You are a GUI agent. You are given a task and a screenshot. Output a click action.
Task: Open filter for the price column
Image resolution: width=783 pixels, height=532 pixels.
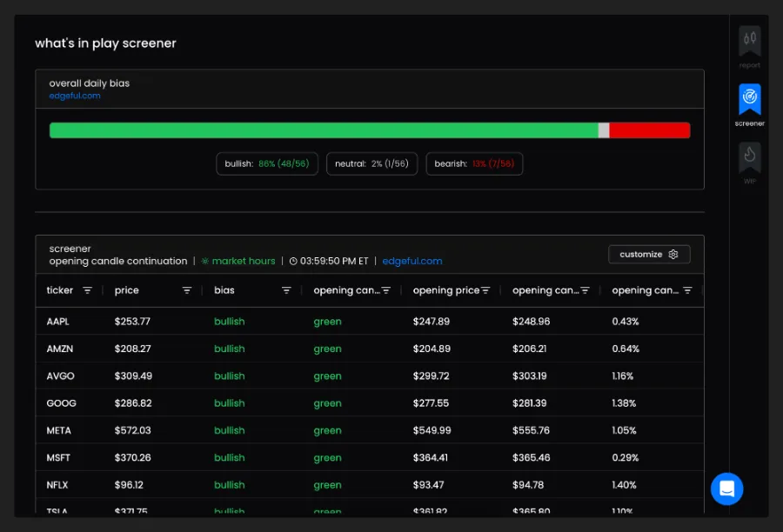pyautogui.click(x=187, y=290)
